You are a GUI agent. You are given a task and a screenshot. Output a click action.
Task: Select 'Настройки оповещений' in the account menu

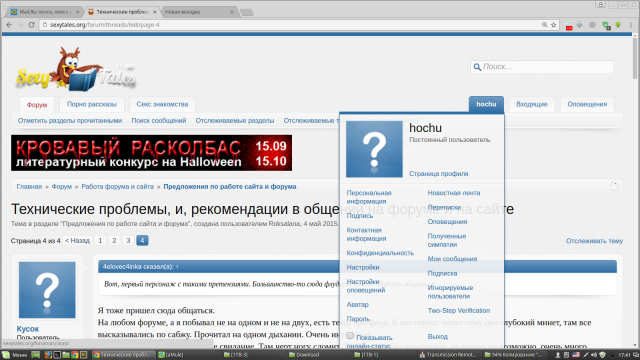point(366,286)
